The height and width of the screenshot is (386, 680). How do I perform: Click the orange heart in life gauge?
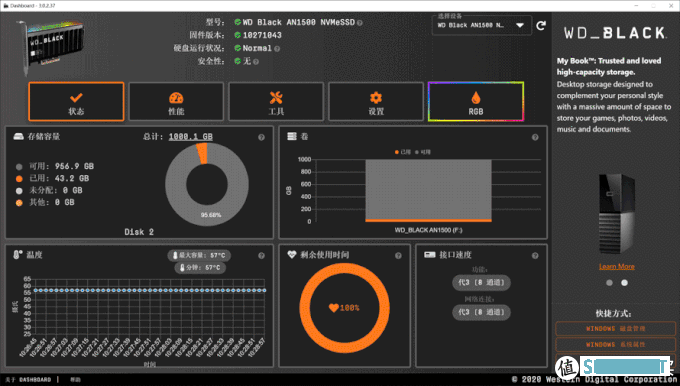tap(333, 308)
